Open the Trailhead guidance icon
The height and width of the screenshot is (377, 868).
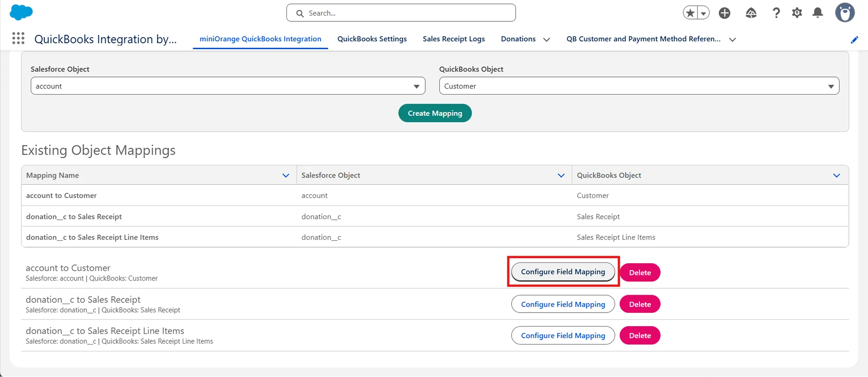pos(751,13)
